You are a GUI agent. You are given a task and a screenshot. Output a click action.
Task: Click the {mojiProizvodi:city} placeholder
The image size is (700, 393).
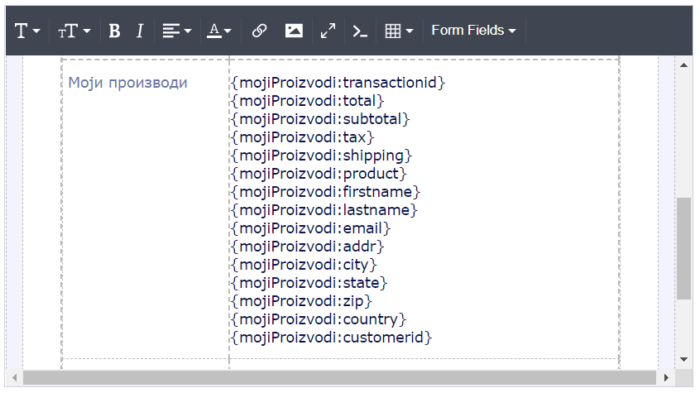(x=304, y=265)
